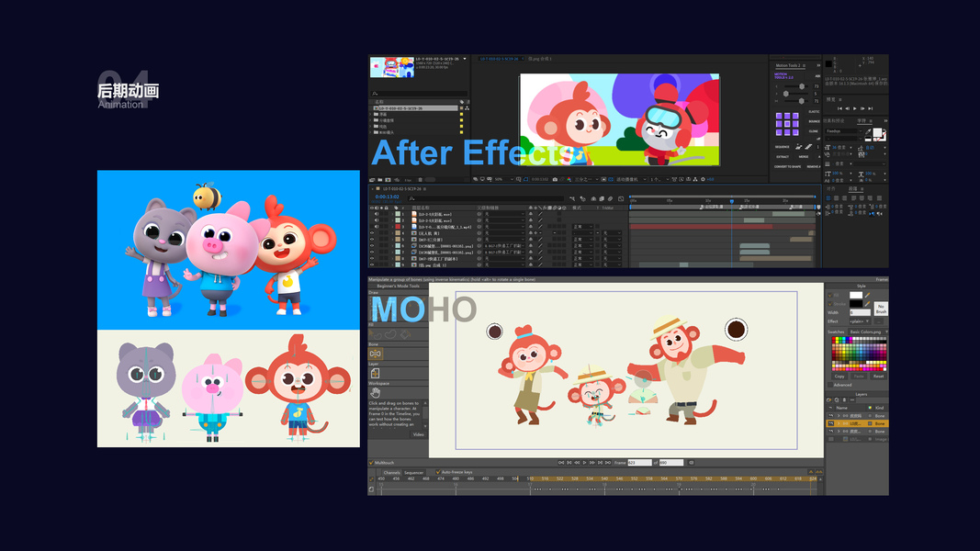Screen dimensions: 980x551
Task: Open the 正常 blend mode dropdown for layer 3
Action: [582, 227]
